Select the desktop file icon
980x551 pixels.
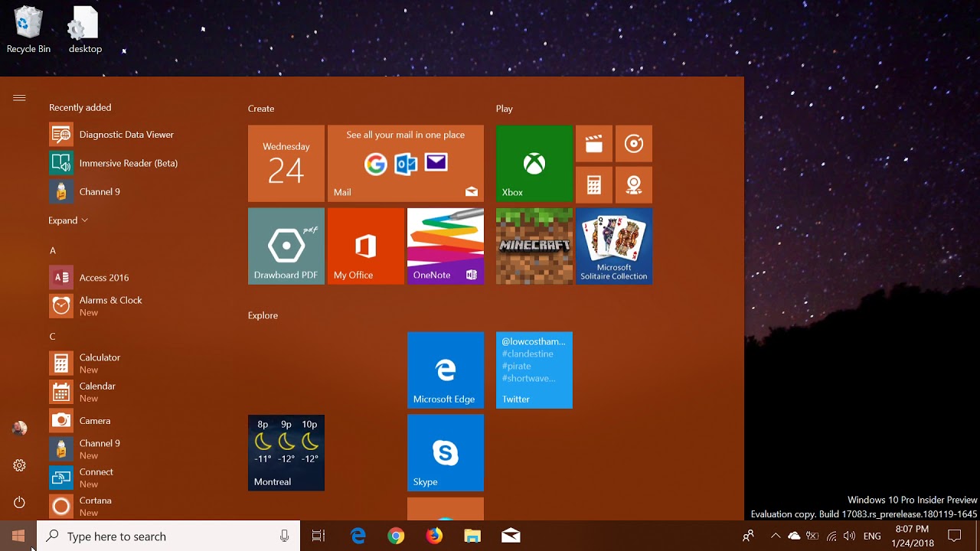pos(85,31)
